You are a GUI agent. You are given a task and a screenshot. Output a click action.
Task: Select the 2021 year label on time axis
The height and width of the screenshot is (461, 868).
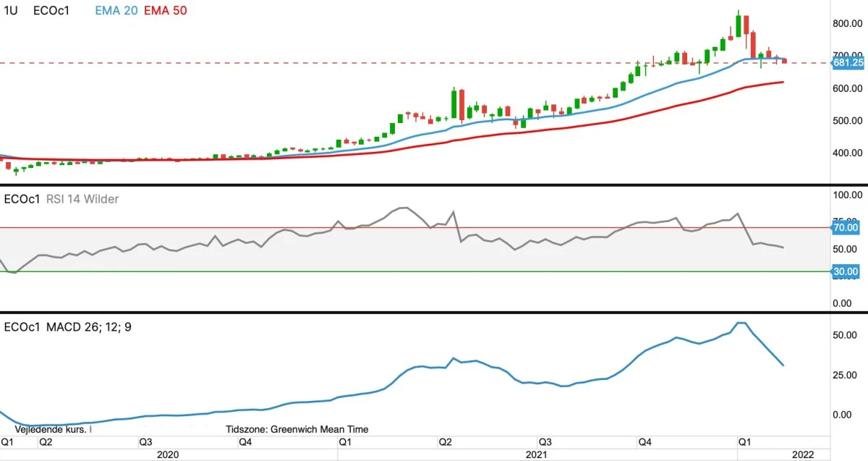(x=535, y=454)
